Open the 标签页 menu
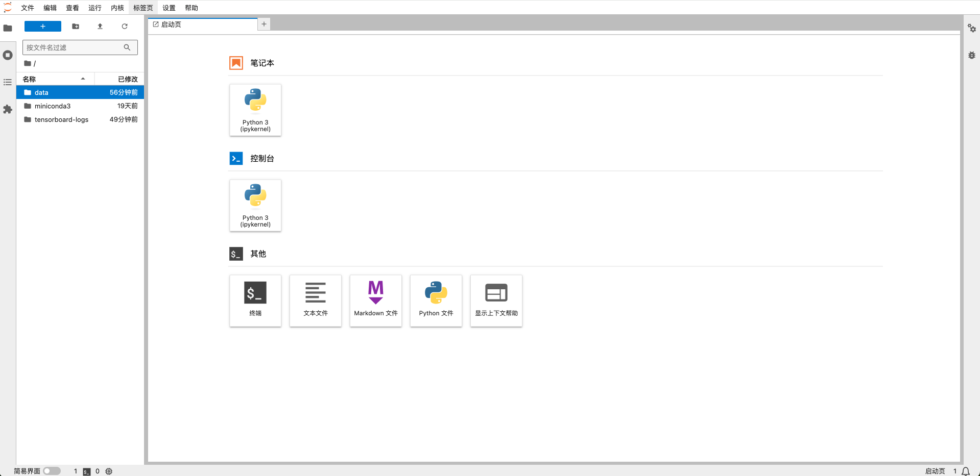This screenshot has height=476, width=980. [x=143, y=8]
